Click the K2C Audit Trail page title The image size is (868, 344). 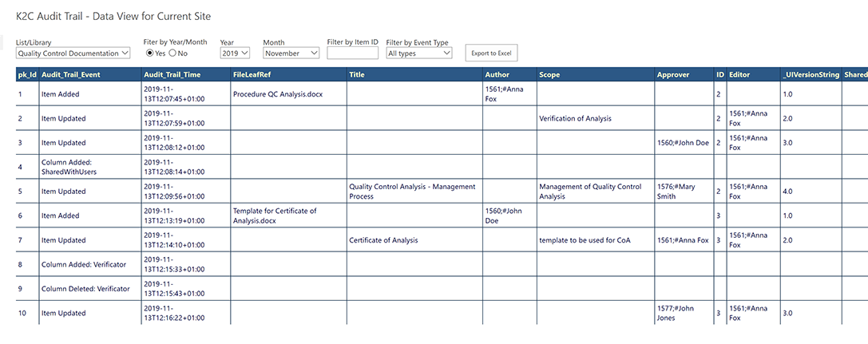pyautogui.click(x=113, y=16)
